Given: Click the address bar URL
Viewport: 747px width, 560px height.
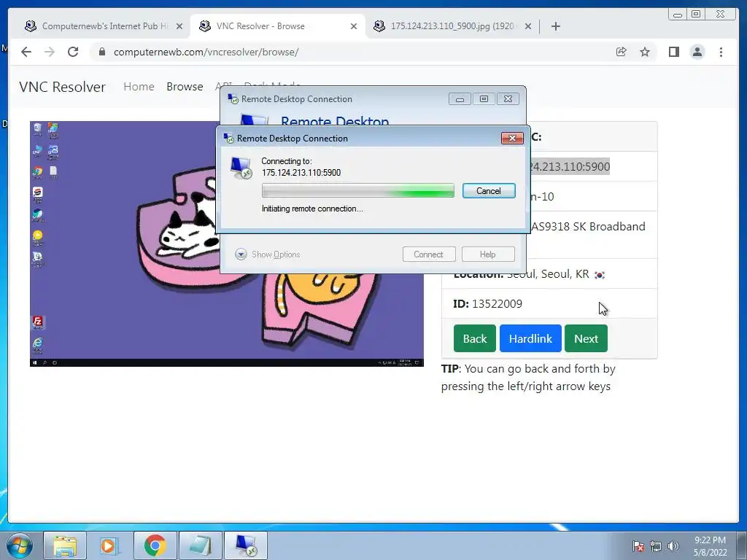Looking at the screenshot, I should click(x=206, y=52).
